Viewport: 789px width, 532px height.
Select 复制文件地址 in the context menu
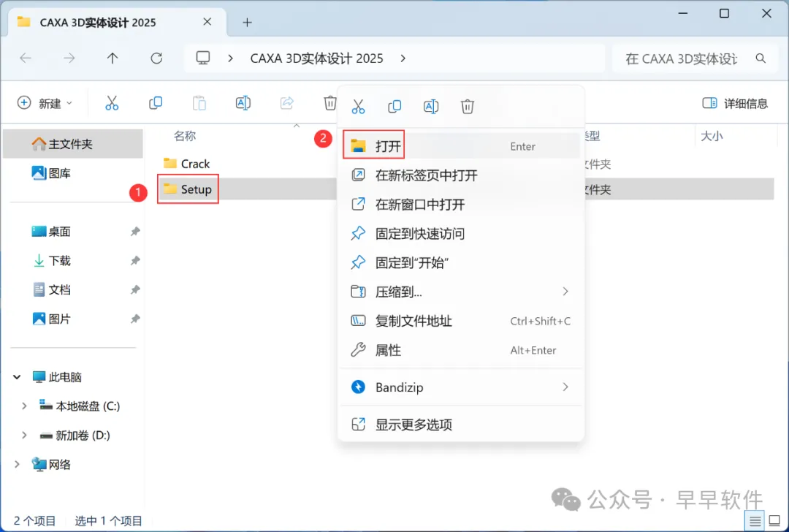click(460, 321)
